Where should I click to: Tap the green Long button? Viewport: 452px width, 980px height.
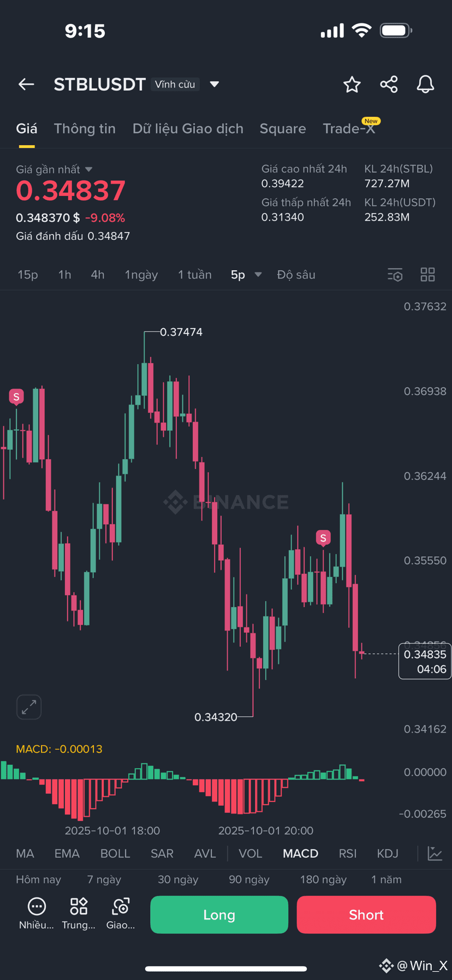219,914
